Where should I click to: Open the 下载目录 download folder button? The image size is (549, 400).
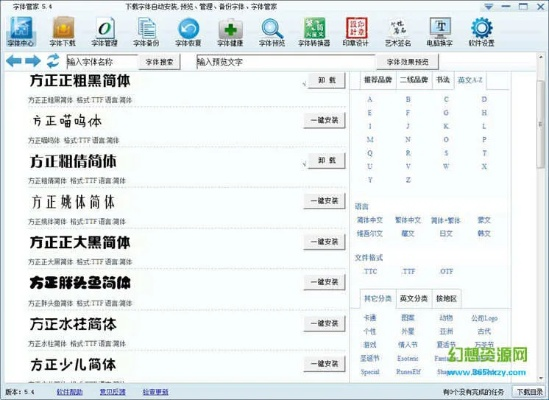(530, 392)
